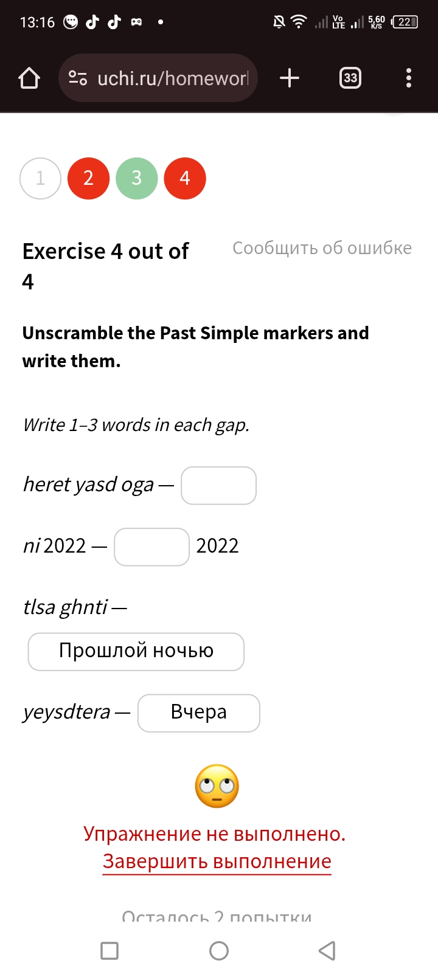The width and height of the screenshot is (438, 980).
Task: Go to red exercise 2 circle
Action: tap(88, 178)
